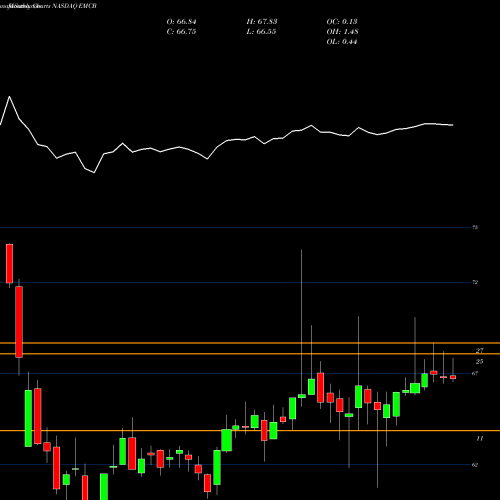The height and width of the screenshot is (500, 500).
Task: Click the peak of the white indicator line
Action: point(9,97)
